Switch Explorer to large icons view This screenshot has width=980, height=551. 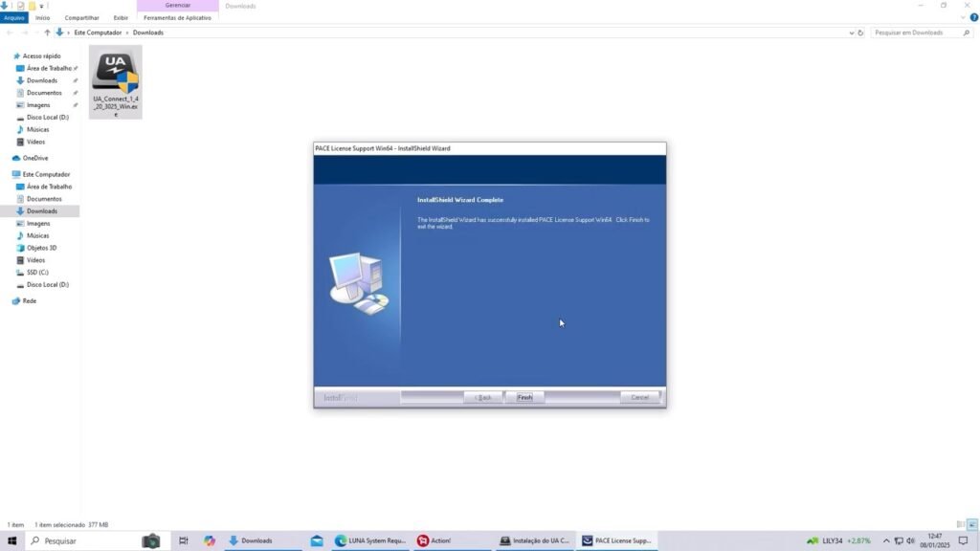pos(972,525)
